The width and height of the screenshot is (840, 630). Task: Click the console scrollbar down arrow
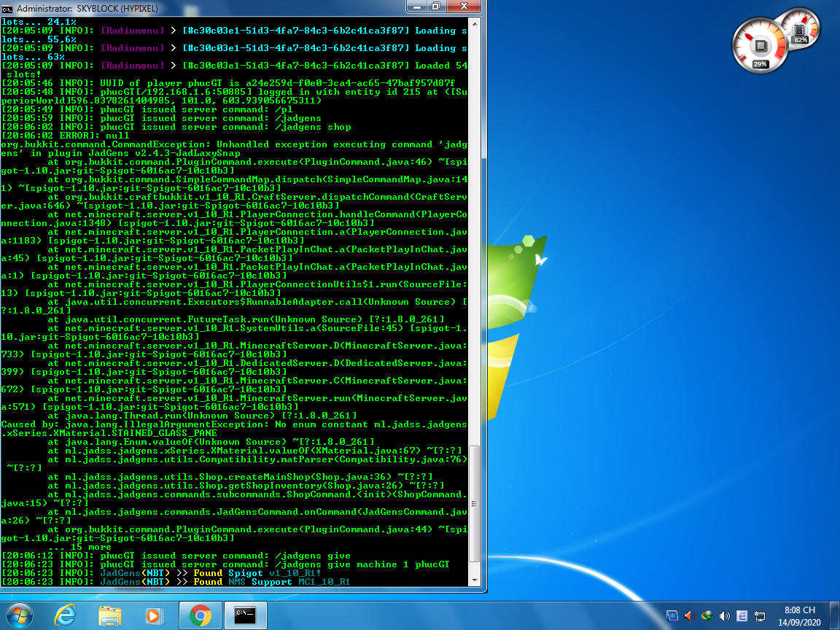(x=475, y=580)
